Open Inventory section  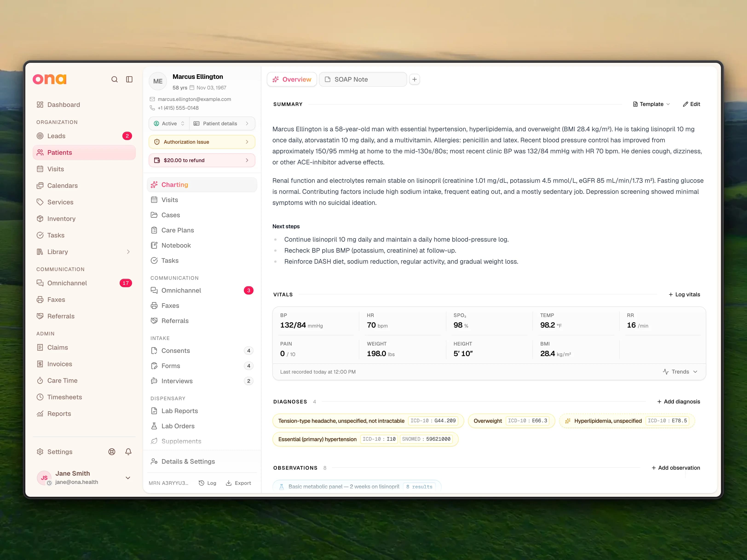84,219
